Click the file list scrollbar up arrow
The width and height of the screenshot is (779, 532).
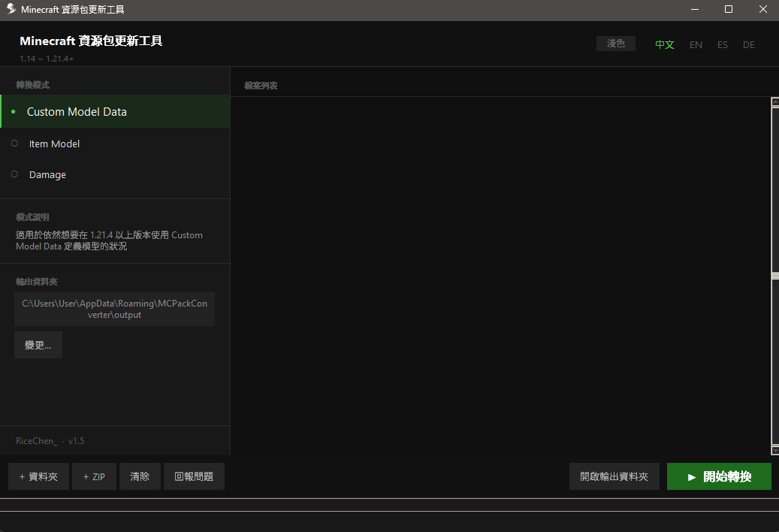[x=775, y=102]
